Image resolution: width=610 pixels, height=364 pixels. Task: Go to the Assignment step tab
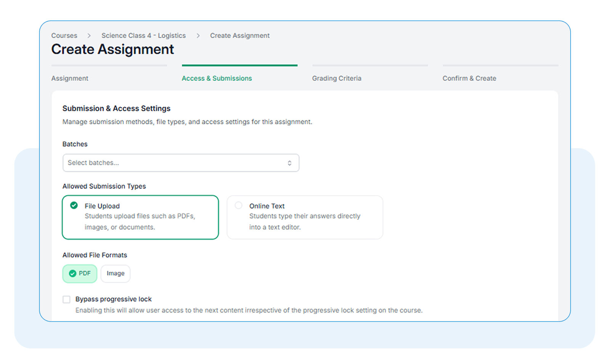[70, 78]
